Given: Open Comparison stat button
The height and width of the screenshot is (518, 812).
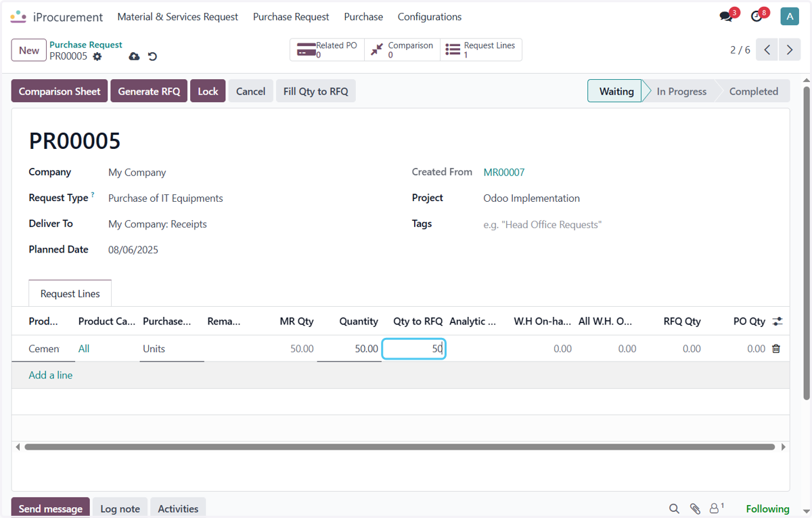Looking at the screenshot, I should 402,50.
